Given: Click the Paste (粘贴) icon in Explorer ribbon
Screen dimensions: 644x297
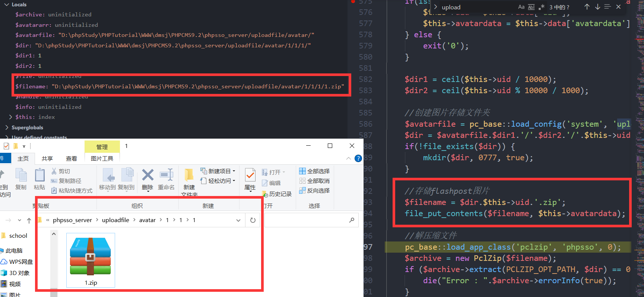Looking at the screenshot, I should pyautogui.click(x=39, y=179).
